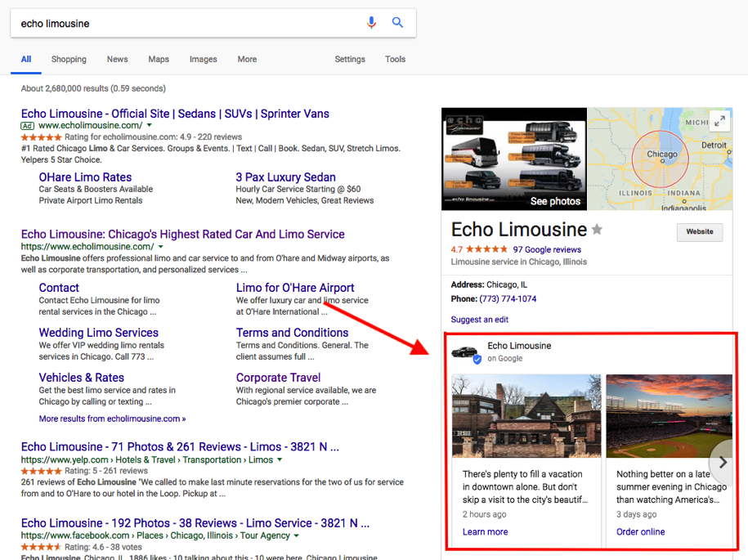
Task: Click the magnifying glass search icon
Action: [398, 22]
